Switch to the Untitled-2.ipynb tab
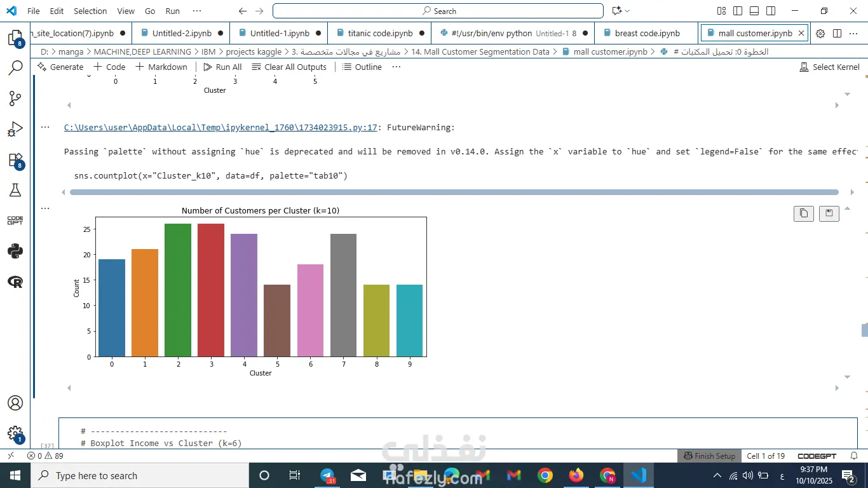The image size is (868, 488). (181, 33)
